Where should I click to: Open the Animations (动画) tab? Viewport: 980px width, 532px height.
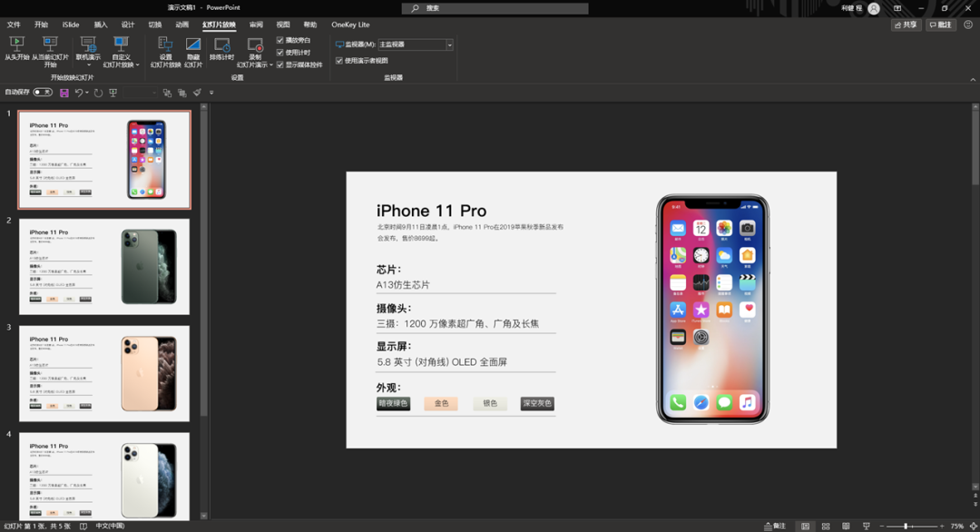pos(181,25)
